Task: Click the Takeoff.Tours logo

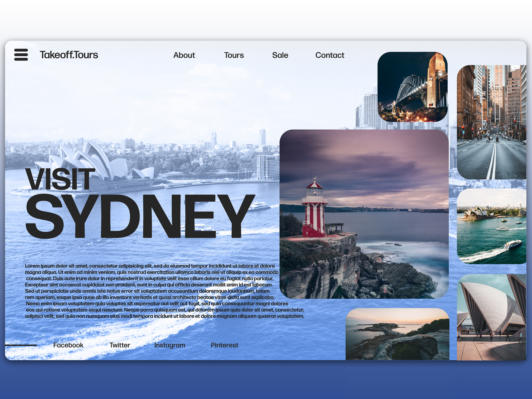Action: (69, 55)
